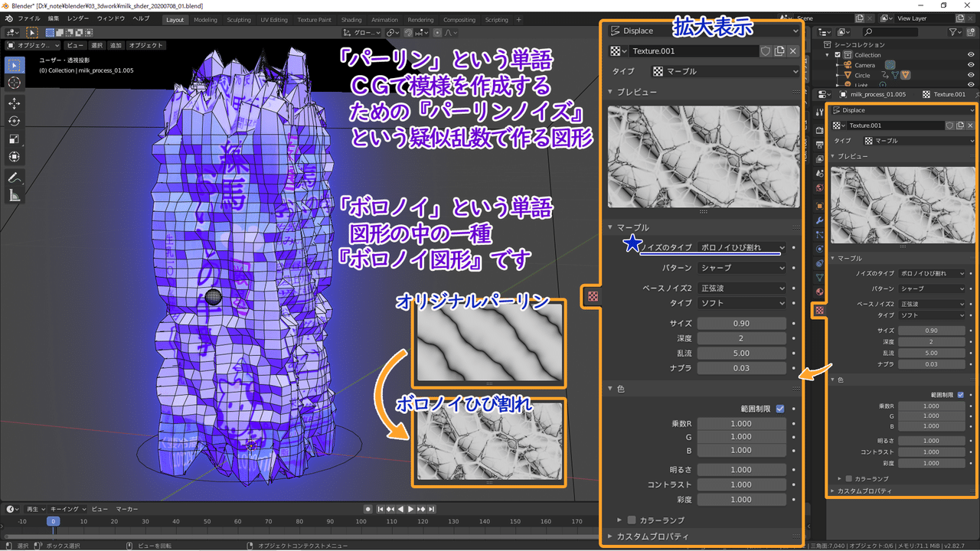Screen dimensions: 980x551
Task: Toggle the snap magnet in the header
Action: click(x=409, y=32)
